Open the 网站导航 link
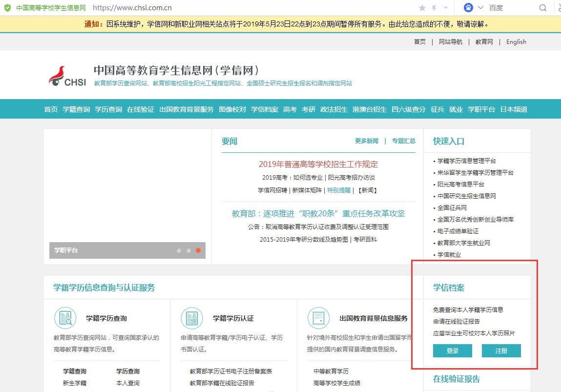The image size is (561, 392). [x=451, y=42]
